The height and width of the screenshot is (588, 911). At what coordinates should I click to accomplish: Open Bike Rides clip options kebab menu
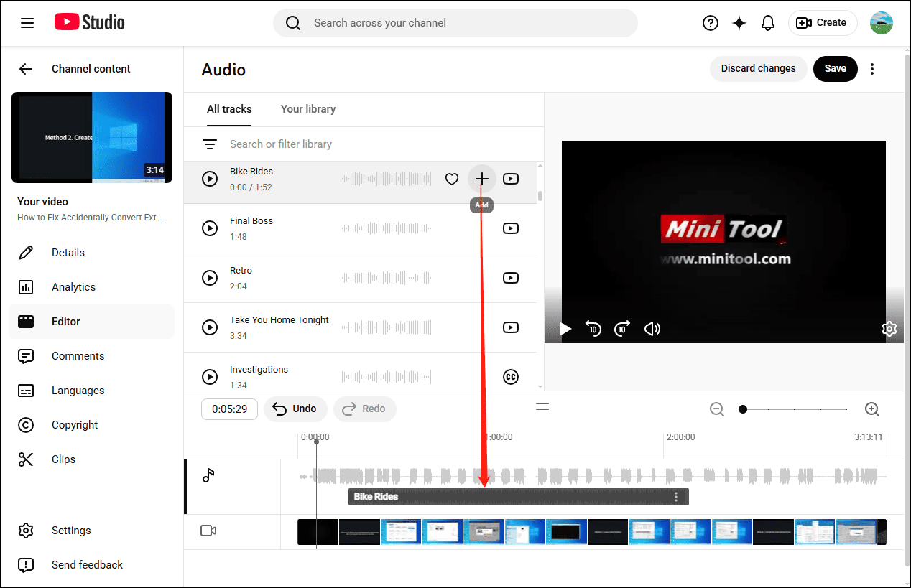[x=675, y=496]
